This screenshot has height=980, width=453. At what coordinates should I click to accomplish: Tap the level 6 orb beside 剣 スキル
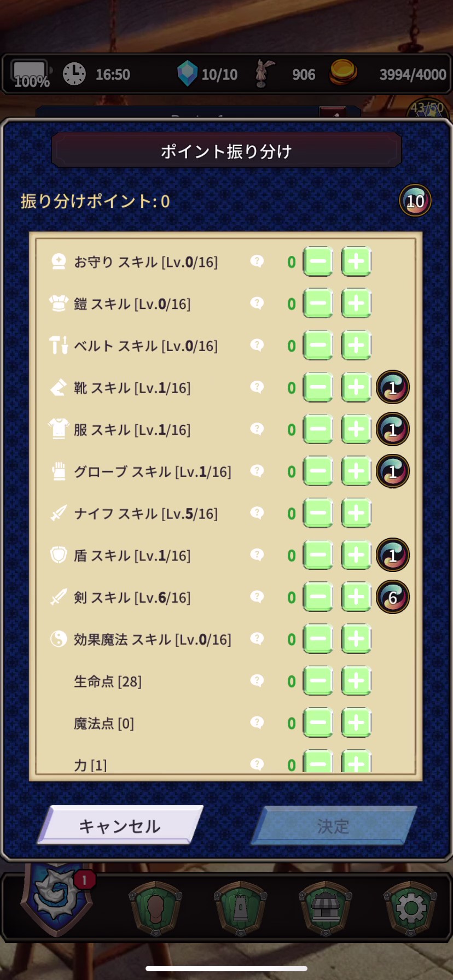(x=393, y=597)
